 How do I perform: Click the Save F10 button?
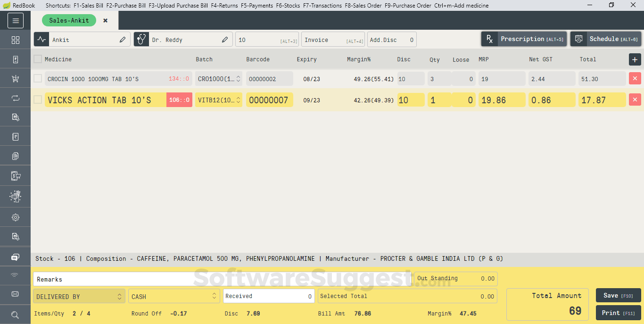[618, 295]
